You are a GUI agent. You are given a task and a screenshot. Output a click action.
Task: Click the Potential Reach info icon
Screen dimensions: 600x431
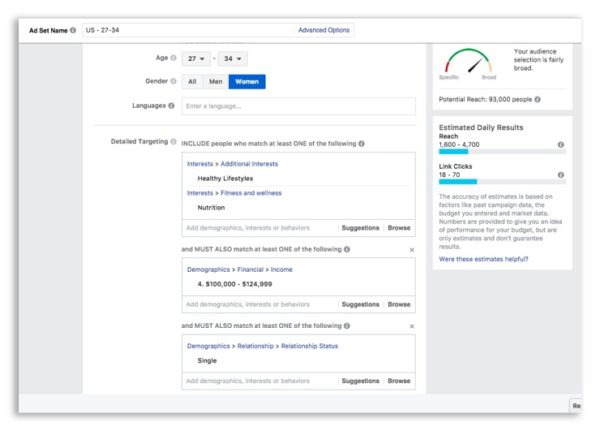(x=537, y=100)
